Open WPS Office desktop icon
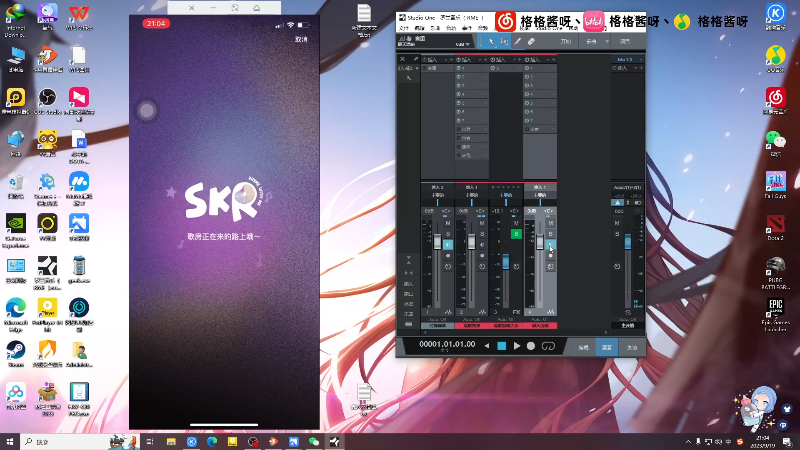Viewport: 800px width, 450px height. pyautogui.click(x=79, y=17)
